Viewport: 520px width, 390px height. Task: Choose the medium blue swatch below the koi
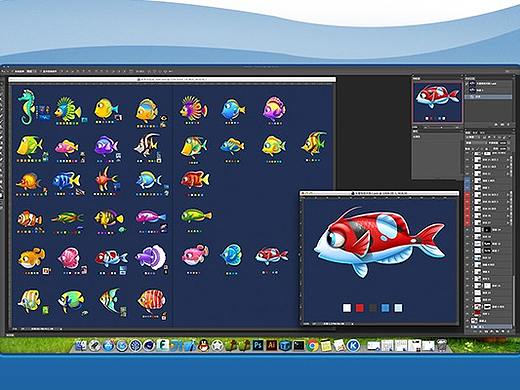click(385, 308)
